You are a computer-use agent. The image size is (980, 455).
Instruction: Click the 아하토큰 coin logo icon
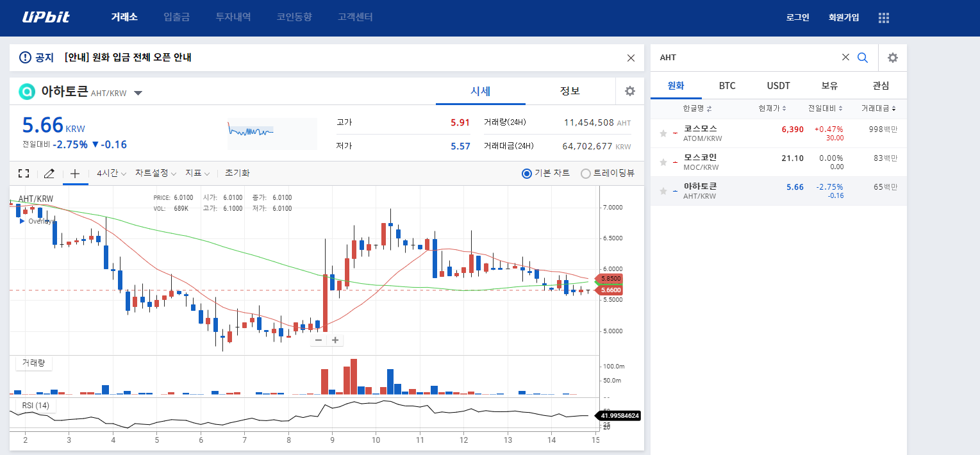click(27, 92)
